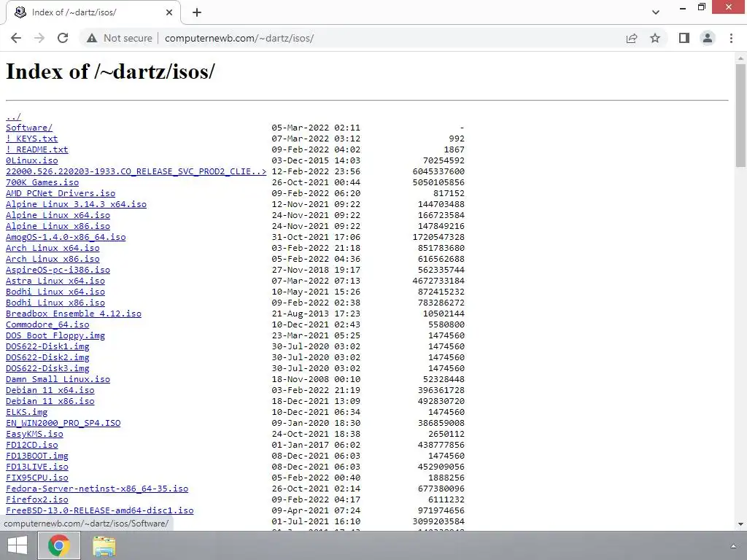Download Bodhi_Linux_x86.iso
Viewport: 747px width, 560px height.
[x=55, y=303]
